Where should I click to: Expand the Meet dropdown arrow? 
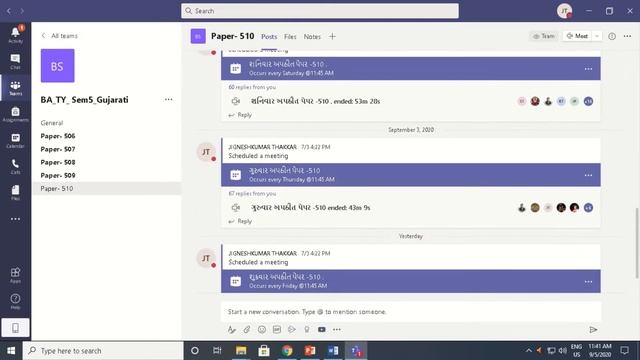(597, 36)
